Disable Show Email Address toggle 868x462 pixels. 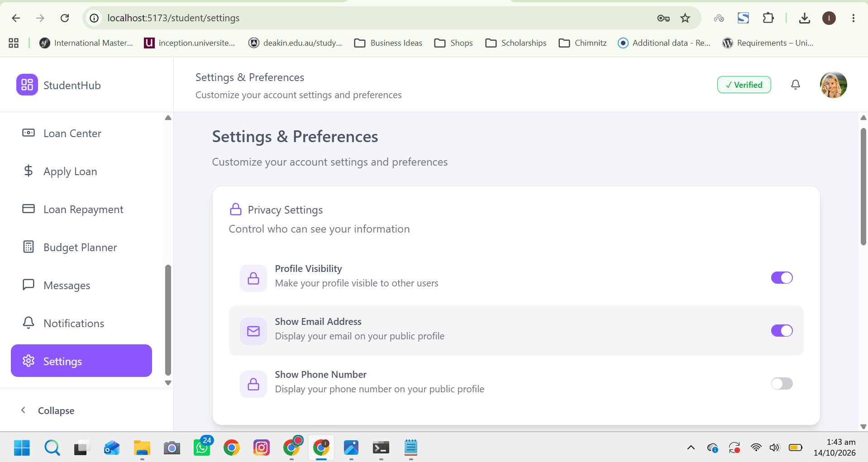pyautogui.click(x=782, y=331)
